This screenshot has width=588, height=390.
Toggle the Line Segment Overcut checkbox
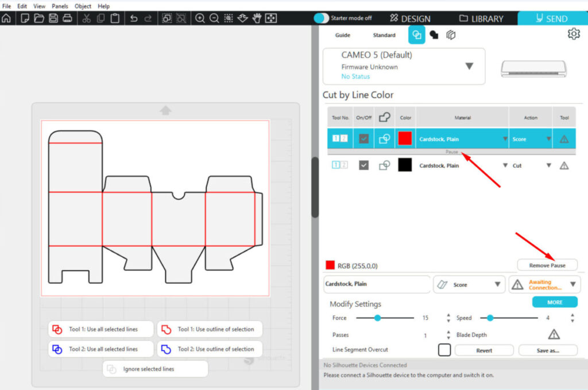pos(444,350)
